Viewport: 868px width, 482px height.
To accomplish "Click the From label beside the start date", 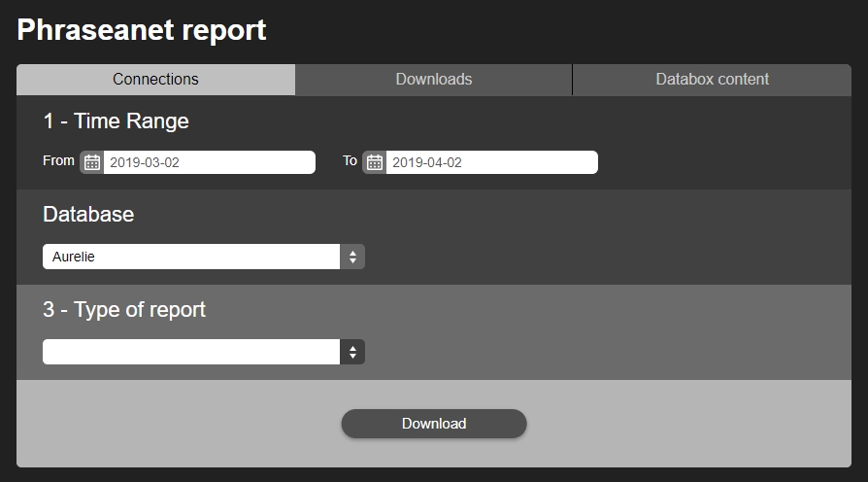I will click(x=58, y=161).
